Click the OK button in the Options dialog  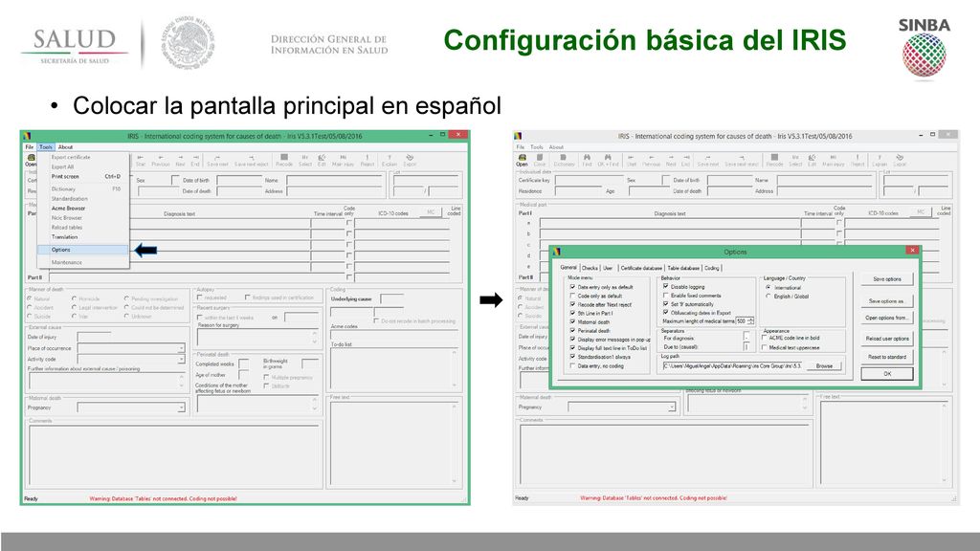tap(887, 374)
